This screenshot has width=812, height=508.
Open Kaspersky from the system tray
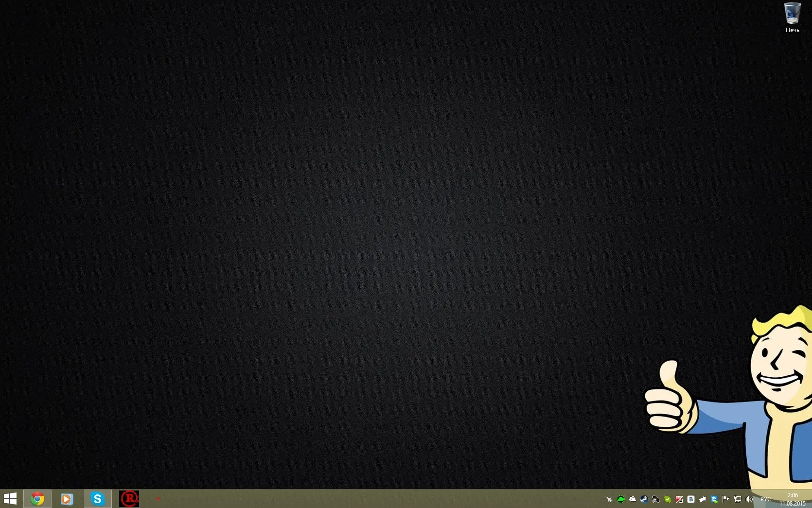click(679, 499)
